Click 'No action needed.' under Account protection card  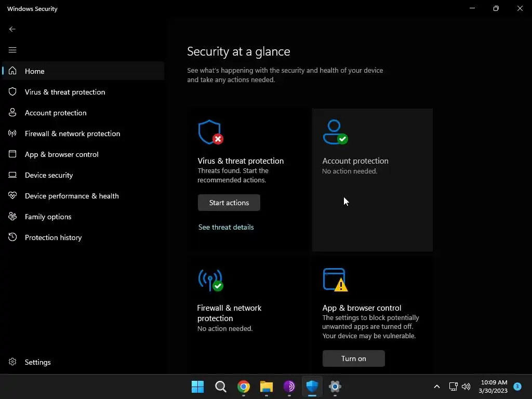tap(350, 171)
